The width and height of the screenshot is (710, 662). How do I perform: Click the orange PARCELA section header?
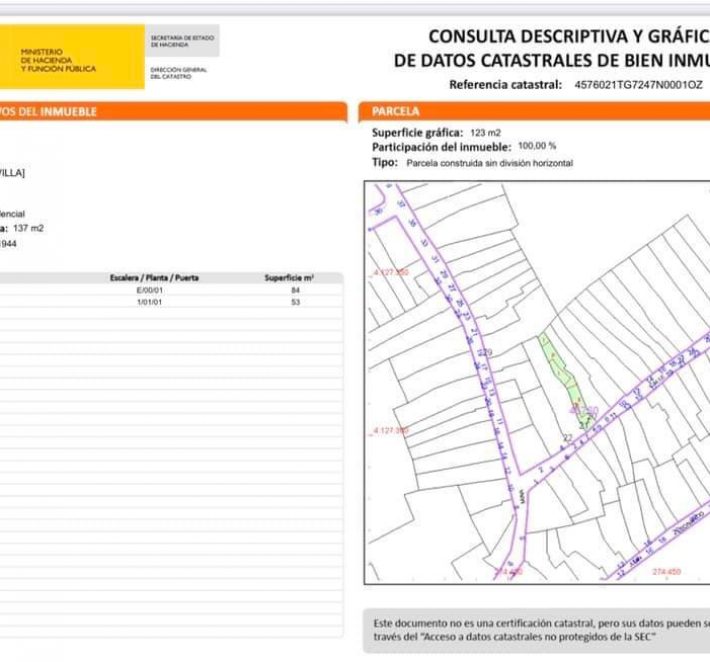pyautogui.click(x=534, y=111)
